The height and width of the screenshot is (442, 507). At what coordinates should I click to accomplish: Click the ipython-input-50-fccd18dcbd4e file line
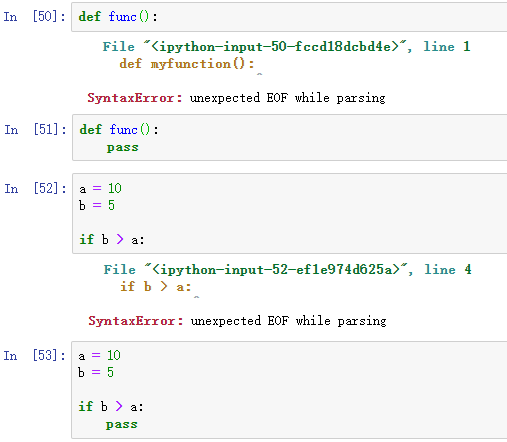click(286, 46)
